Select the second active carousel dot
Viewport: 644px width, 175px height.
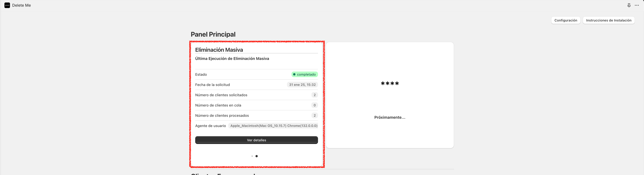(x=256, y=156)
